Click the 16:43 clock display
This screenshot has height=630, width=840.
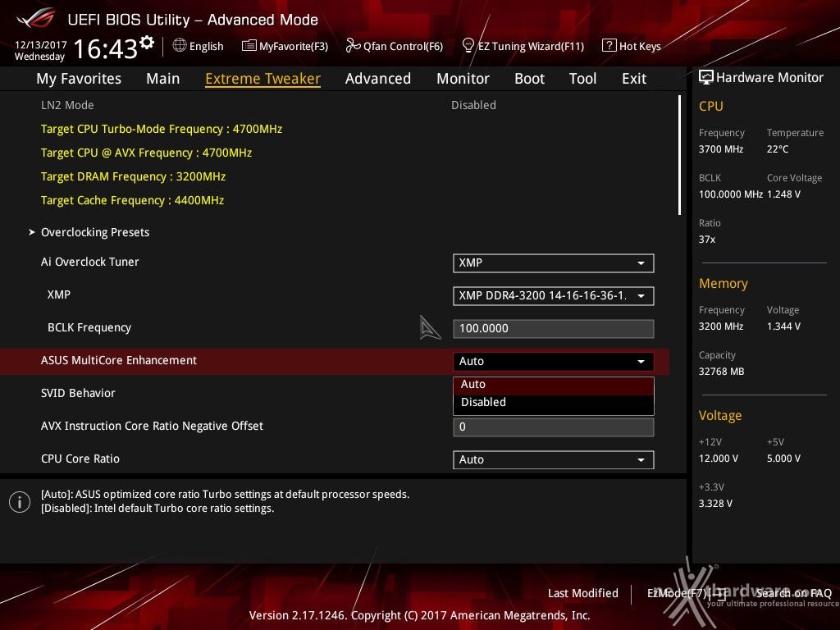tap(106, 48)
